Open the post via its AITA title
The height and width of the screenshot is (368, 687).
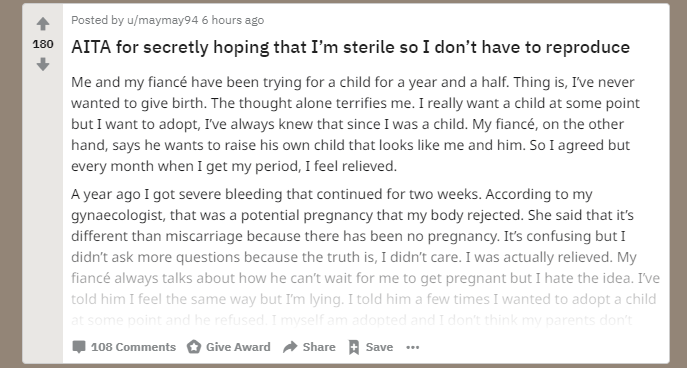click(351, 47)
